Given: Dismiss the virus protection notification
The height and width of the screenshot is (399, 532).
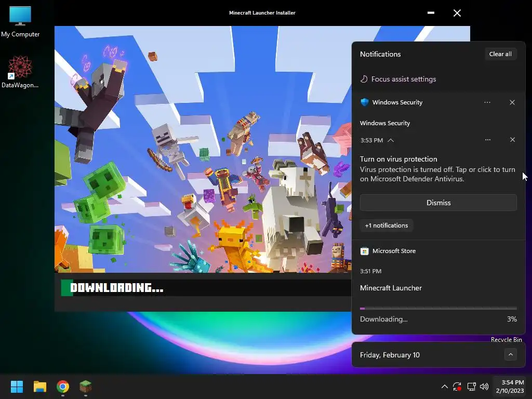Looking at the screenshot, I should (438, 203).
